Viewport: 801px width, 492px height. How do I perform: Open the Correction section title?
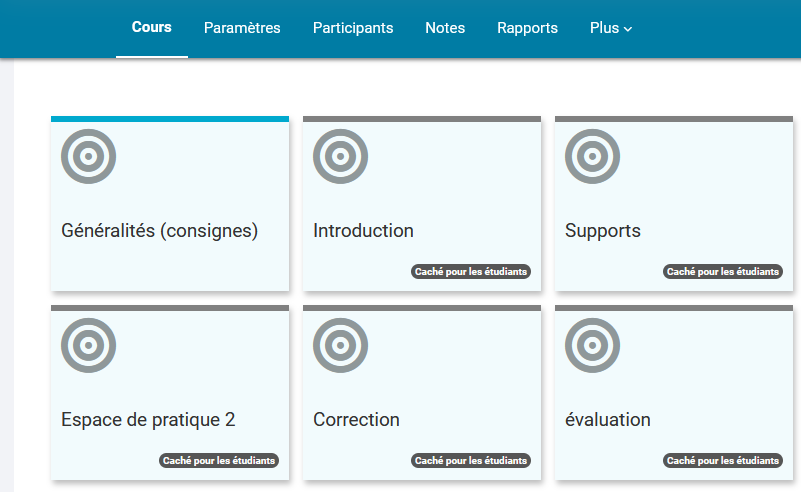(357, 420)
